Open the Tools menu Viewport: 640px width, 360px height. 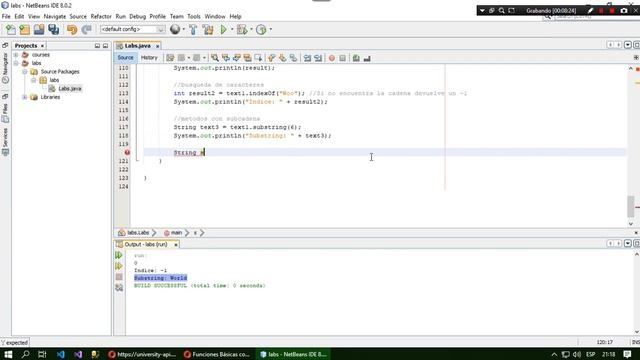click(x=194, y=16)
